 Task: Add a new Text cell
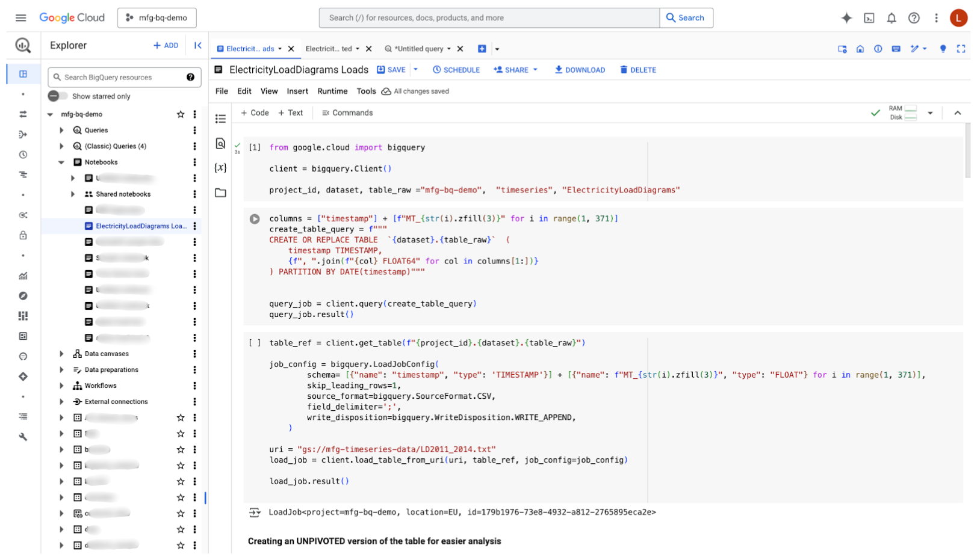click(291, 113)
